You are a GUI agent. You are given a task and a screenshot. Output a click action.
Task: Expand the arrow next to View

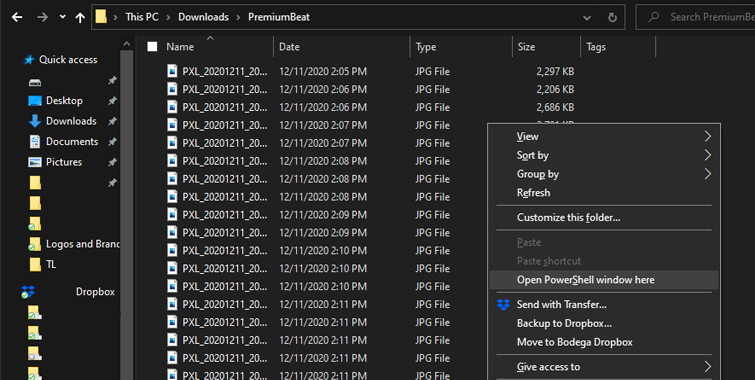pyautogui.click(x=707, y=136)
